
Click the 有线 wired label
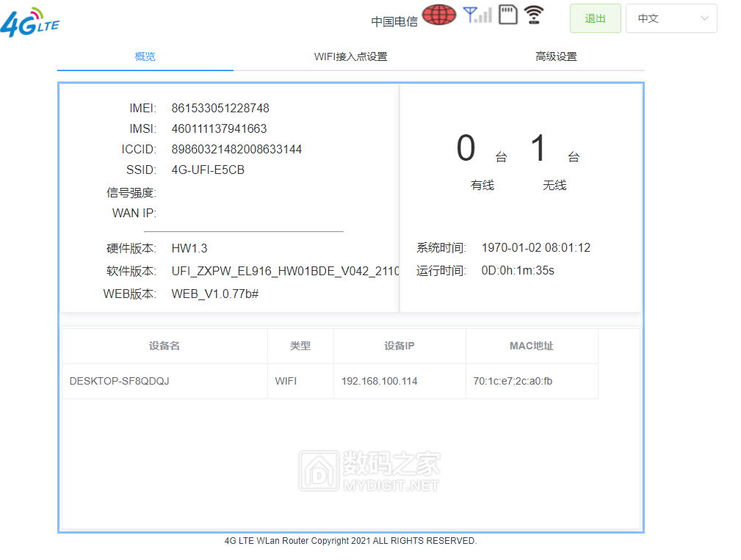(x=482, y=185)
